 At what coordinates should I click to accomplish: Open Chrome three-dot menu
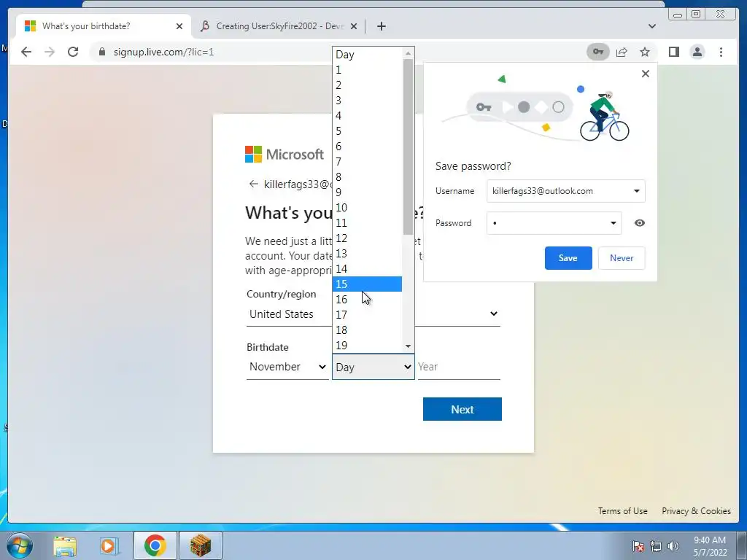(721, 52)
